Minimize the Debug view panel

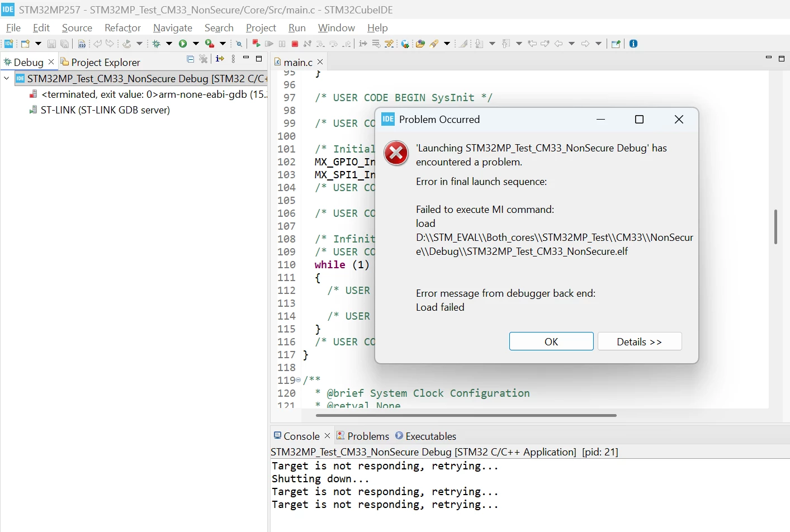pos(246,58)
